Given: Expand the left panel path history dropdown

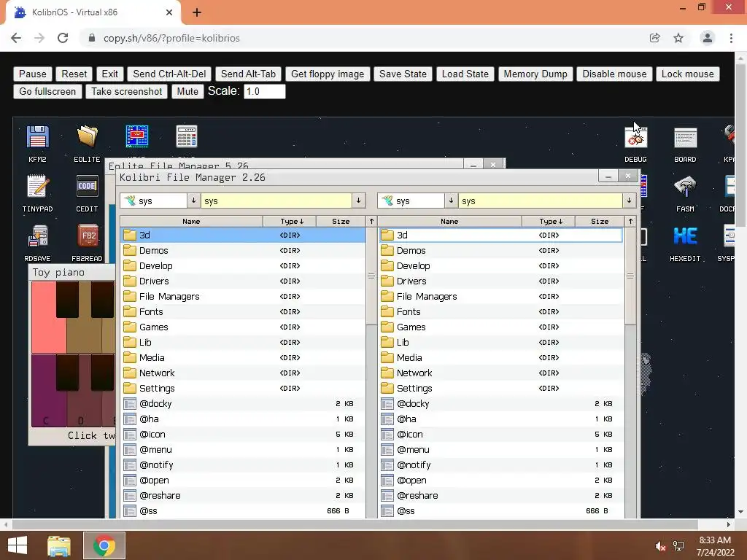Looking at the screenshot, I should (359, 201).
